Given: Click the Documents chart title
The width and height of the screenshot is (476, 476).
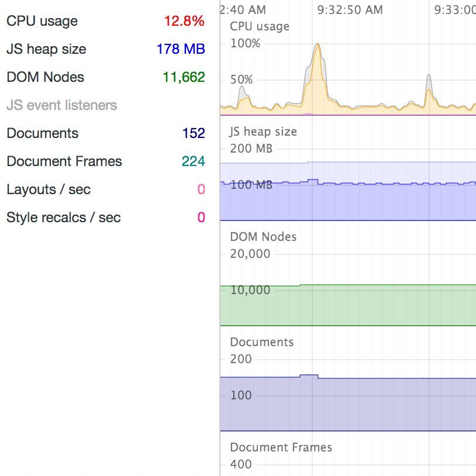Looking at the screenshot, I should tap(262, 342).
